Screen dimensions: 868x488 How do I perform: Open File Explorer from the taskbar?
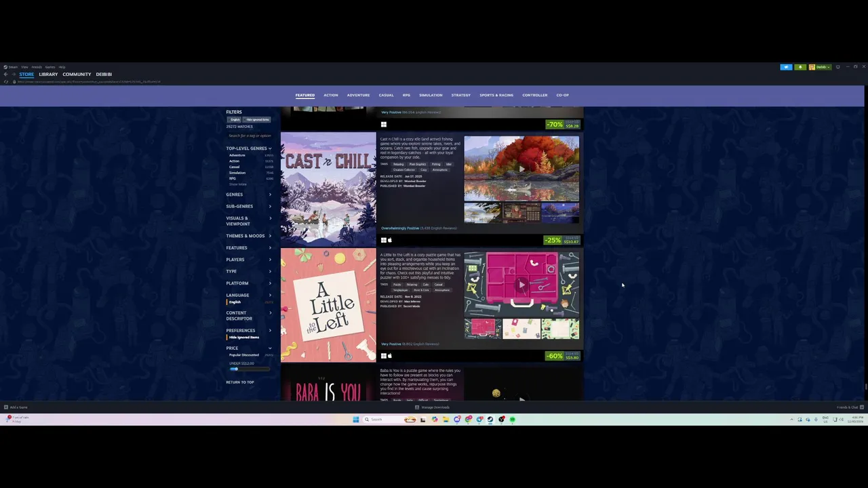click(446, 420)
